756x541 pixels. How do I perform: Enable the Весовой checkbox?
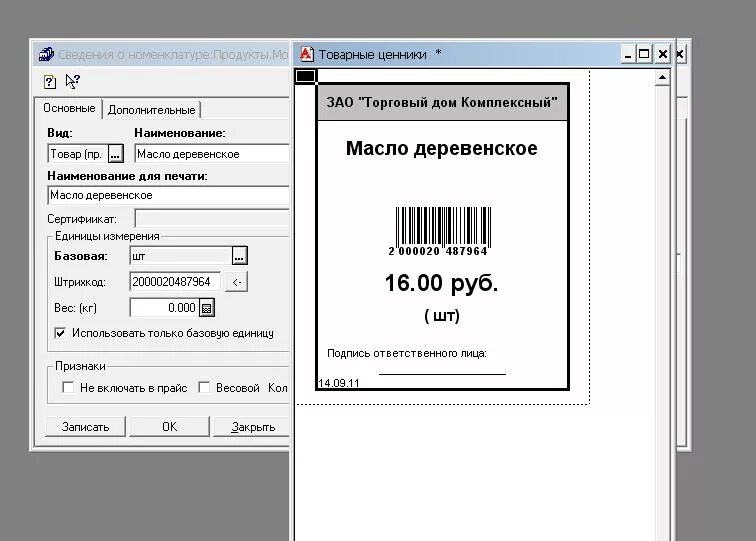tap(204, 387)
